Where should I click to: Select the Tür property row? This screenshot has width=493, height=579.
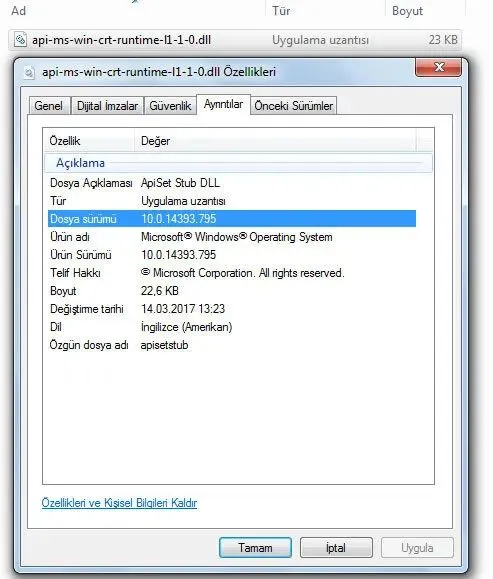(232, 201)
